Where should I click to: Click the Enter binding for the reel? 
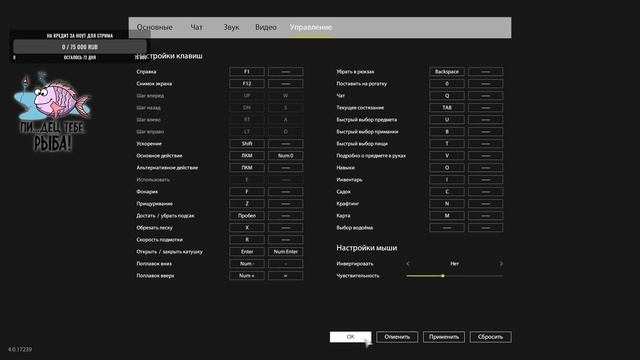tap(247, 252)
